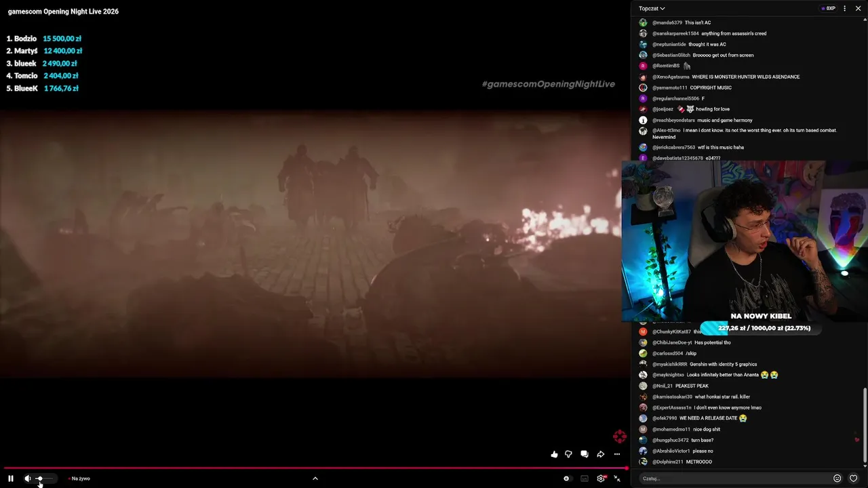Pause the live stream video
868x488 pixels.
11,479
